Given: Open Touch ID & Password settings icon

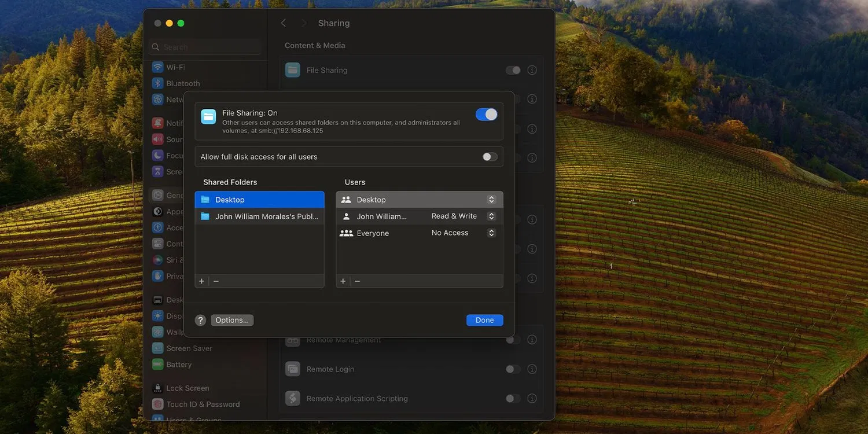Looking at the screenshot, I should pos(157,404).
